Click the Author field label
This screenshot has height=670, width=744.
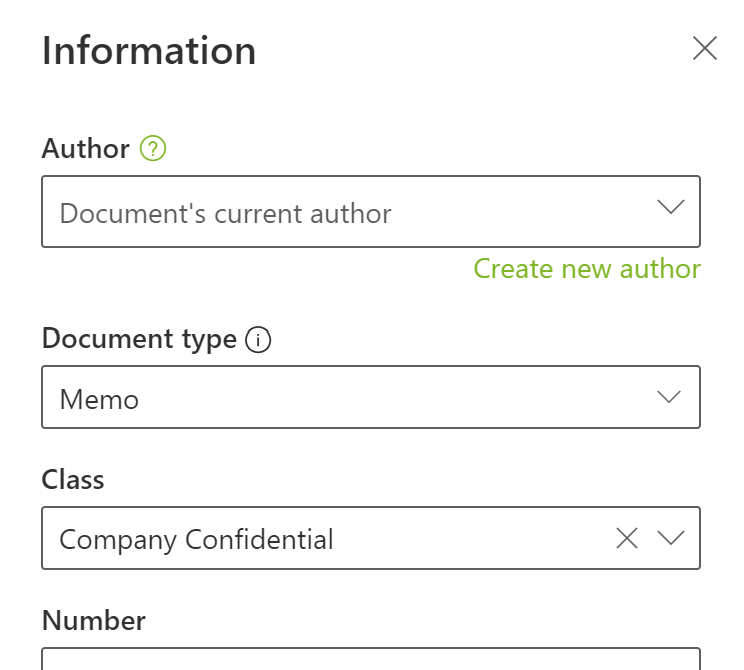[x=86, y=149]
